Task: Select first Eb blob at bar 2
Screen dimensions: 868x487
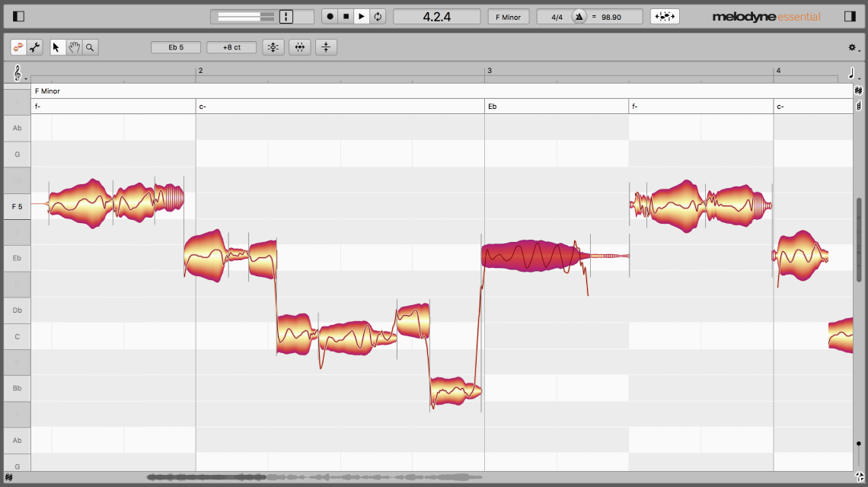Action: 206,256
